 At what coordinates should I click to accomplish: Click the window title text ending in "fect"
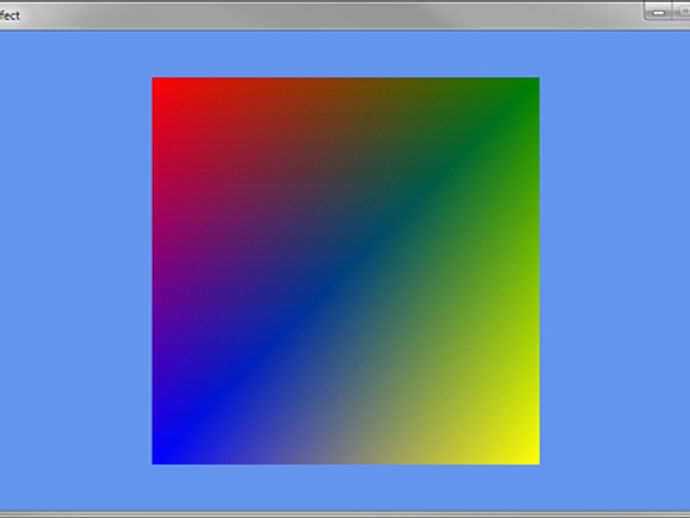click(10, 16)
